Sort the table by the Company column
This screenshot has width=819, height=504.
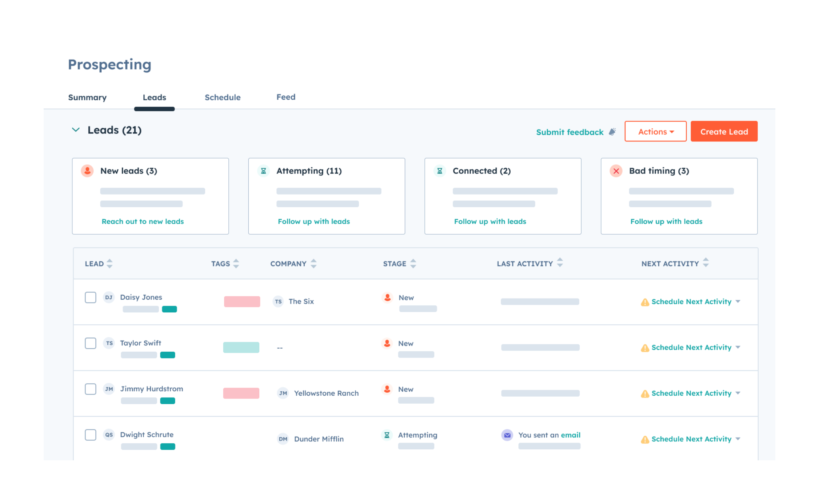[313, 263]
